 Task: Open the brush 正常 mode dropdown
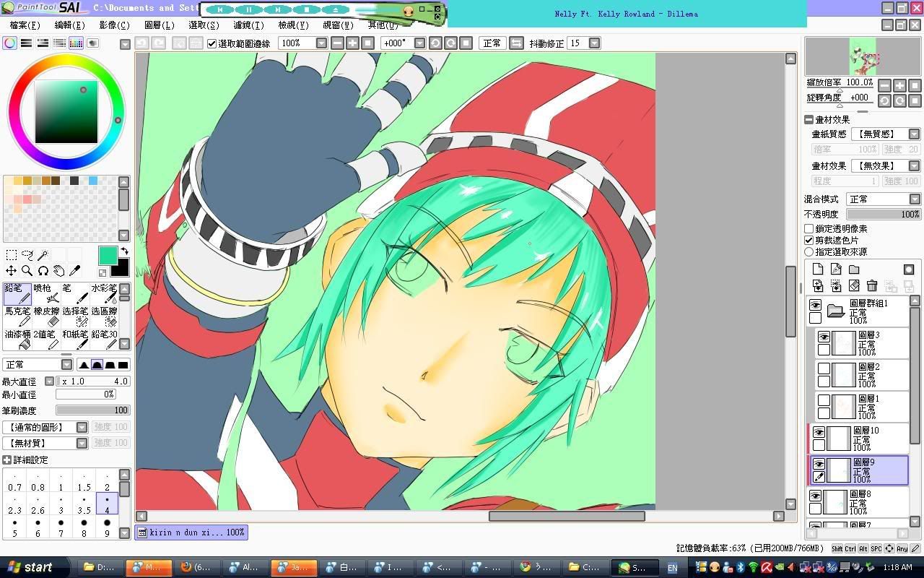[66, 365]
